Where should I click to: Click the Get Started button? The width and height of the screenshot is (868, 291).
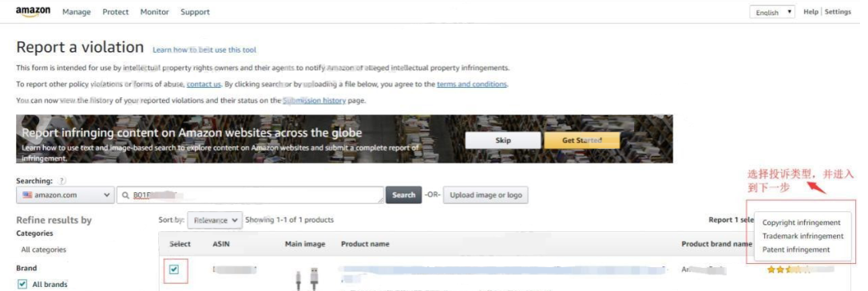(x=582, y=140)
